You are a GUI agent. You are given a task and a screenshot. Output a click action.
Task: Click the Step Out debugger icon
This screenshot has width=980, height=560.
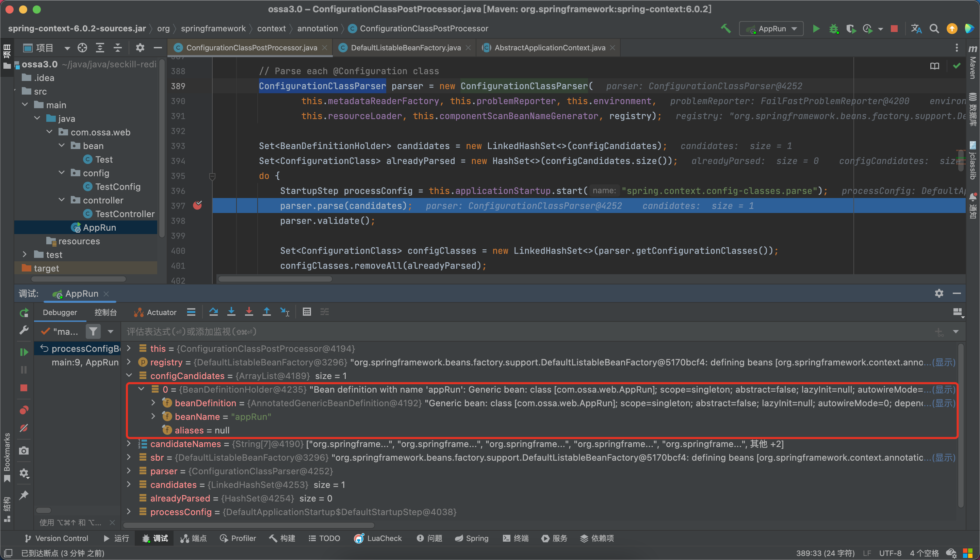coord(266,312)
